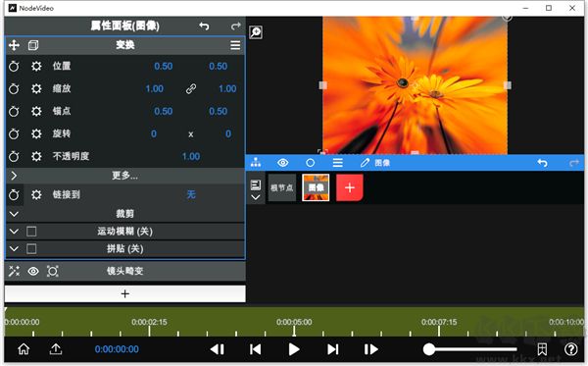Toggle keyframe stopwatch for 旋转

[14, 134]
